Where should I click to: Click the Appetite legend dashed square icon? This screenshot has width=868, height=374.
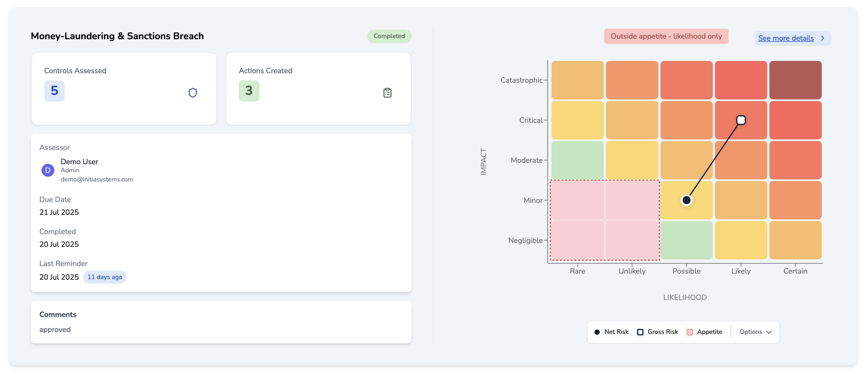690,332
